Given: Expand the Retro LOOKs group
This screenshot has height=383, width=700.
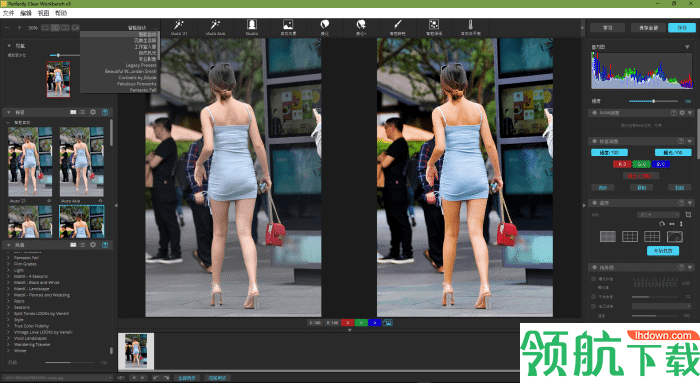Looking at the screenshot, I should coord(8,301).
